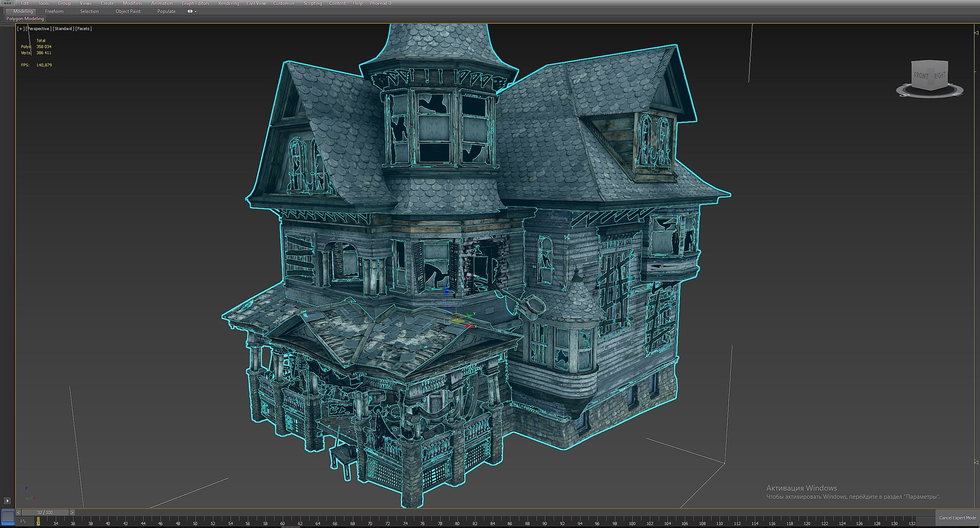Click the layout tab square icon at bottom-left

point(8,517)
